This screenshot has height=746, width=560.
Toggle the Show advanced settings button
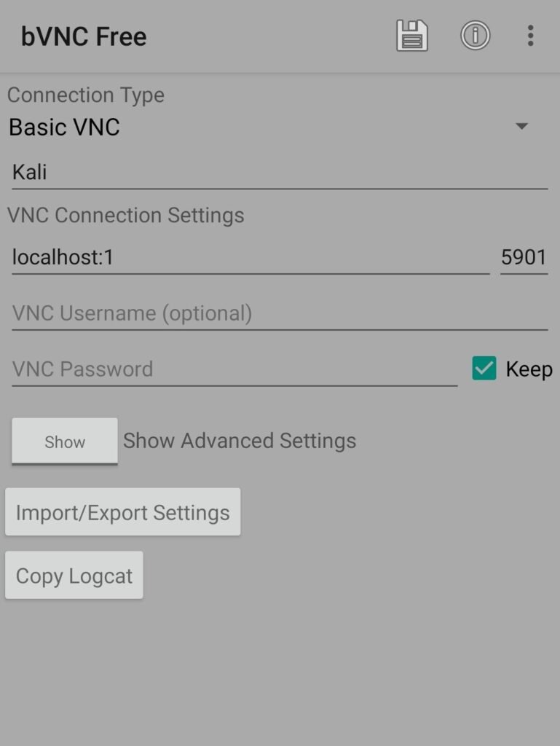click(65, 441)
